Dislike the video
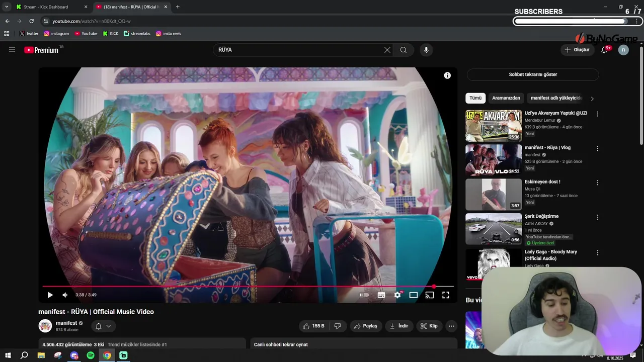This screenshot has height=362, width=644. [x=337, y=326]
